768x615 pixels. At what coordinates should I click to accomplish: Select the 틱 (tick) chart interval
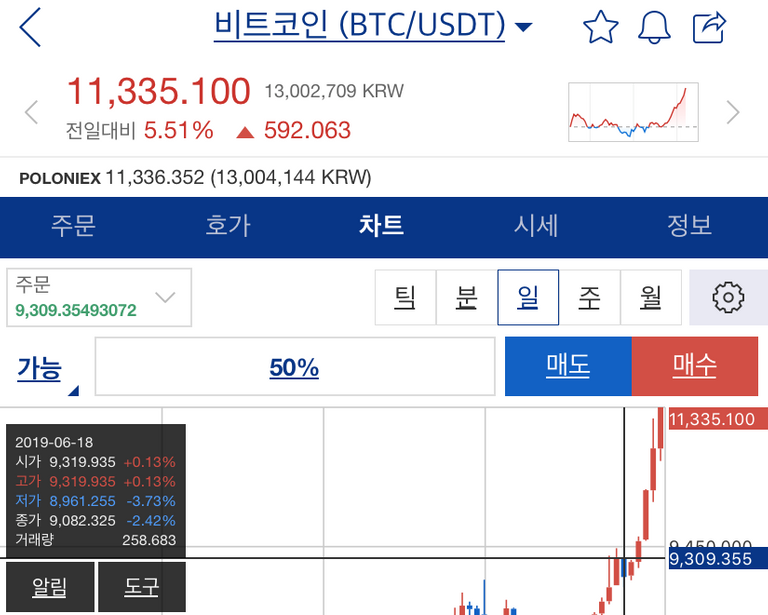click(x=405, y=297)
